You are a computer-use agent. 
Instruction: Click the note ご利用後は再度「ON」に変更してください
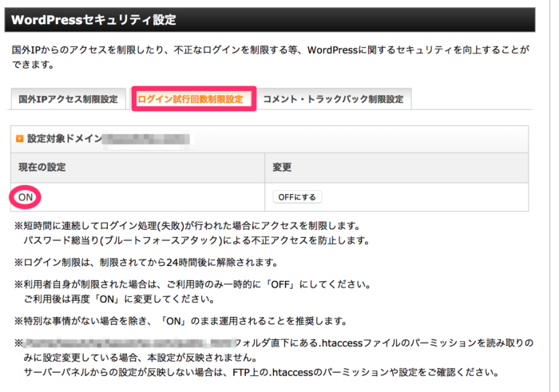click(x=120, y=299)
